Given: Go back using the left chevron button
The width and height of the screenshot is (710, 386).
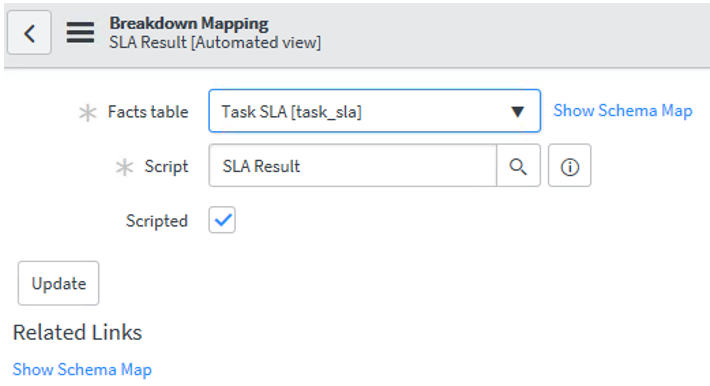Looking at the screenshot, I should point(29,33).
